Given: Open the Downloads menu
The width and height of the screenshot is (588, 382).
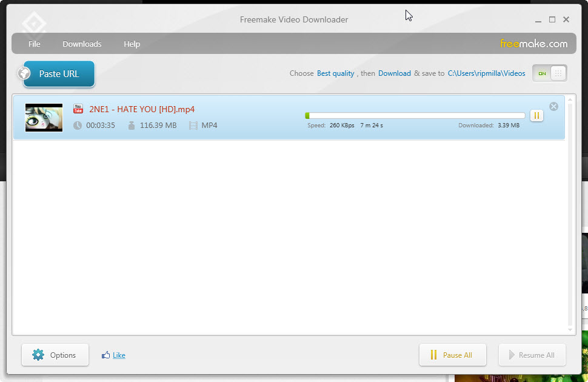Looking at the screenshot, I should click(x=82, y=44).
